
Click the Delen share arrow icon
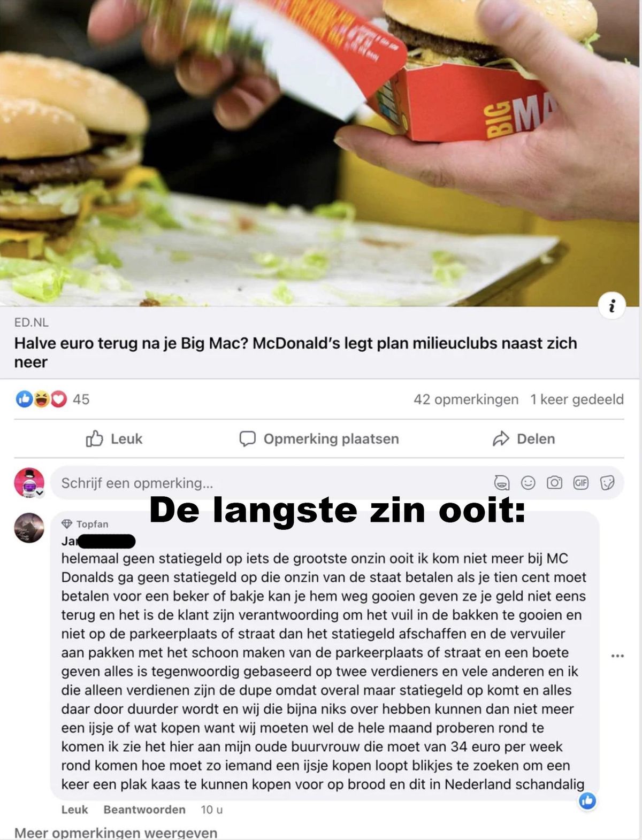click(501, 438)
